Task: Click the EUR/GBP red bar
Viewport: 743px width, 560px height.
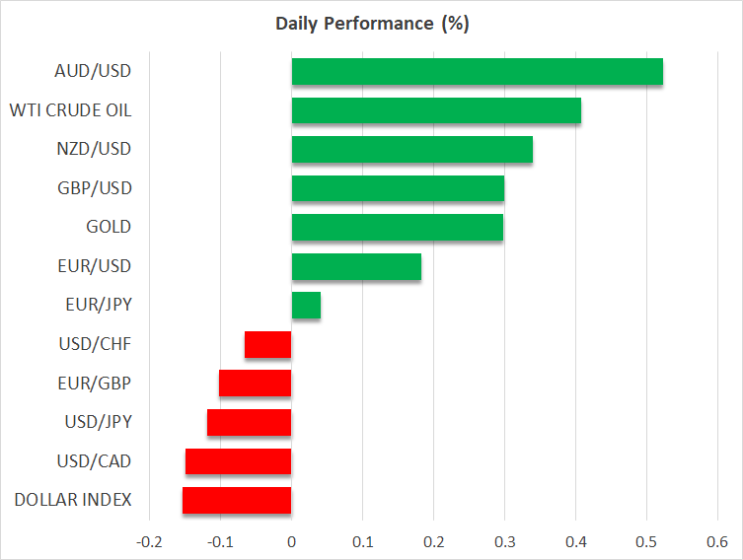Action: point(256,383)
